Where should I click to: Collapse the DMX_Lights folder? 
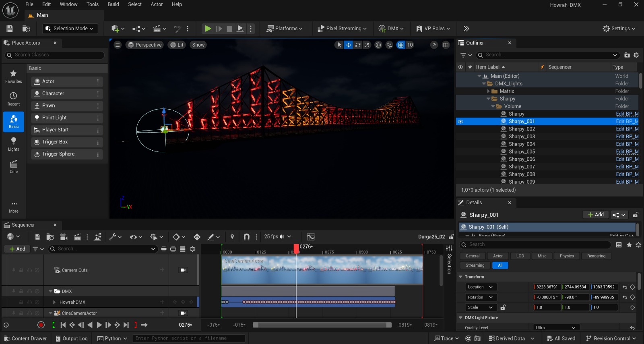tap(484, 84)
